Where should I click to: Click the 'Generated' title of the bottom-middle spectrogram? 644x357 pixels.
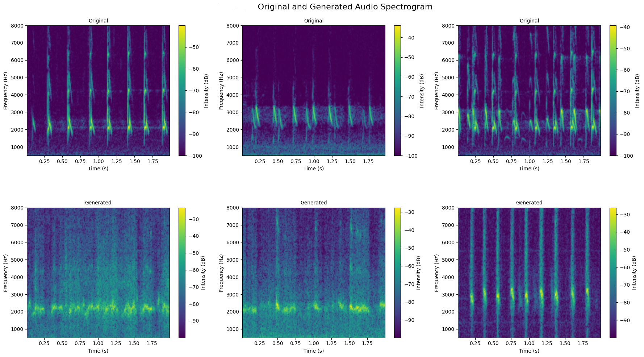coord(314,203)
